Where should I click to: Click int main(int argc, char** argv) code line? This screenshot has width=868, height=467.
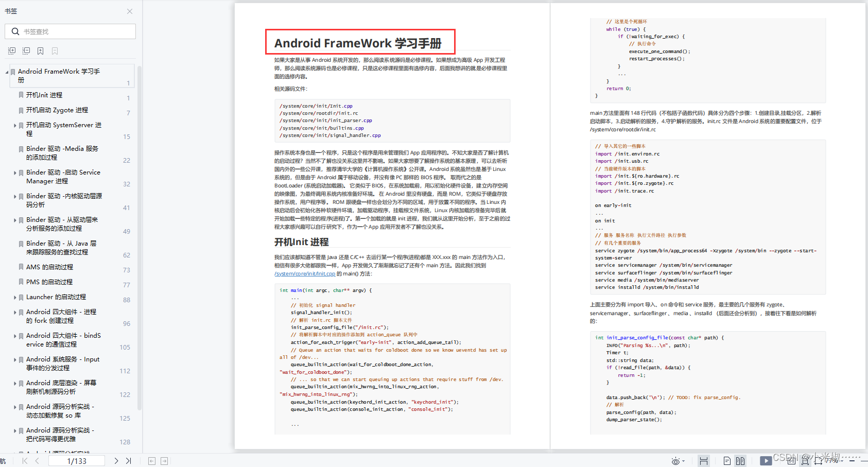326,290
